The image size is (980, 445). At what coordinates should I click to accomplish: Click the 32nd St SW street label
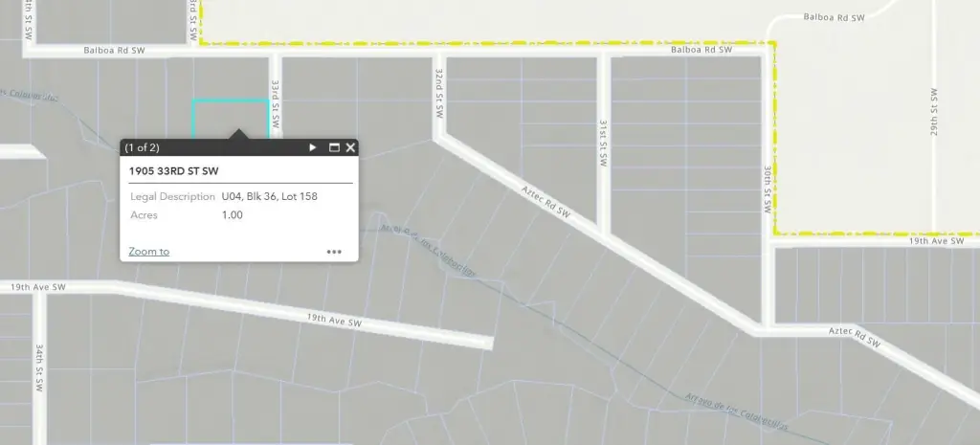pos(438,93)
